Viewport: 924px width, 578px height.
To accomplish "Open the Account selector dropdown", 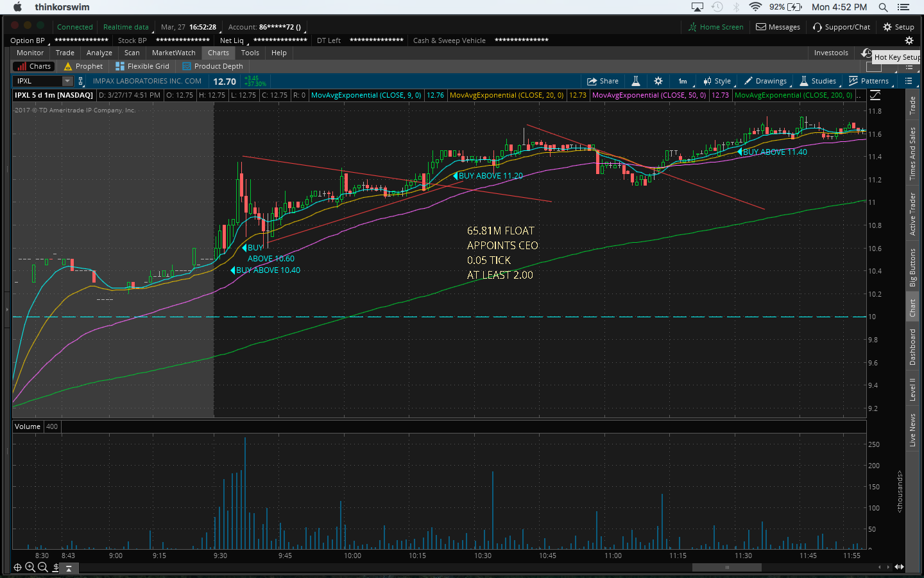I will coord(266,27).
